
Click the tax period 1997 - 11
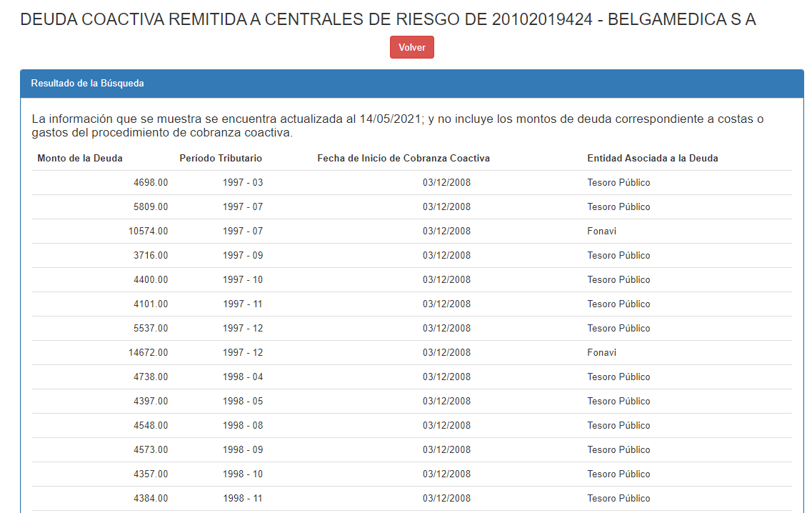point(243,304)
